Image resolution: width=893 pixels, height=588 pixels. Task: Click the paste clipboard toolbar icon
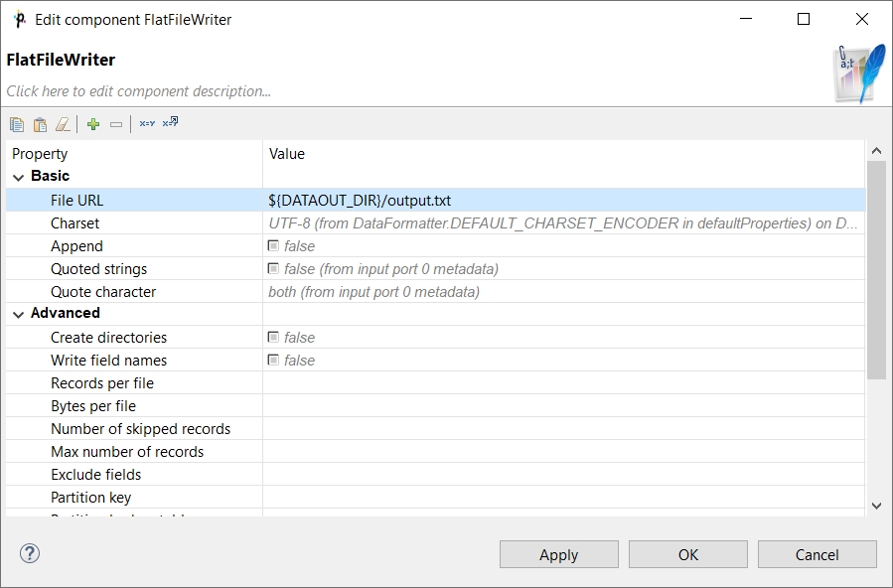[40, 124]
